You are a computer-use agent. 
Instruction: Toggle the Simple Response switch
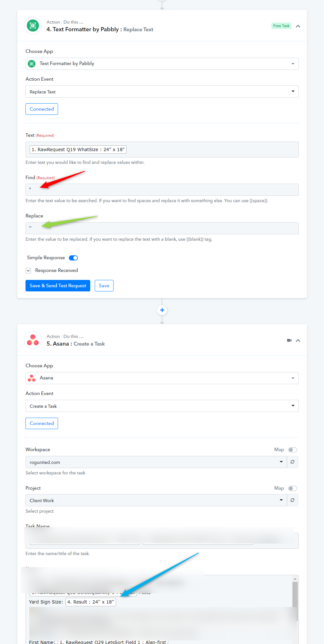73,258
